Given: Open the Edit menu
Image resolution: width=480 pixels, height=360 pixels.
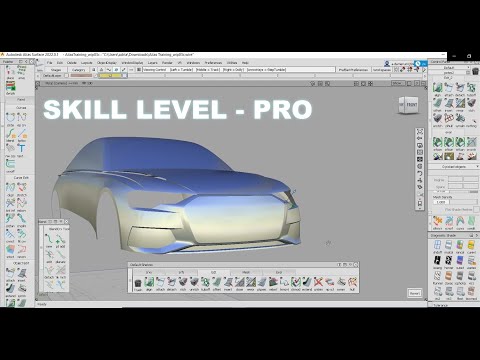Looking at the screenshot, I should 60,63.
